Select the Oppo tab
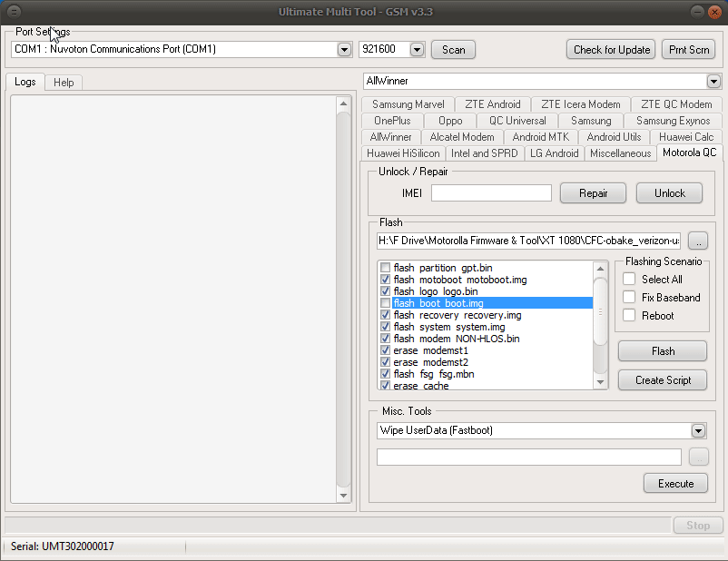Image resolution: width=728 pixels, height=561 pixels. 450,121
